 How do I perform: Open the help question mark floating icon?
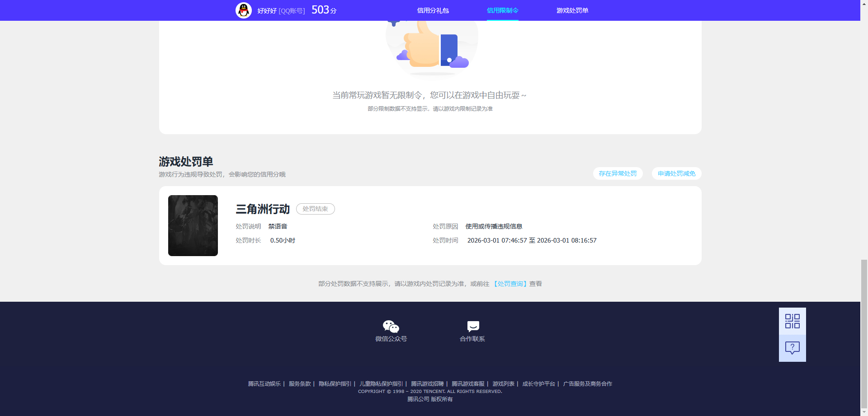tap(792, 348)
